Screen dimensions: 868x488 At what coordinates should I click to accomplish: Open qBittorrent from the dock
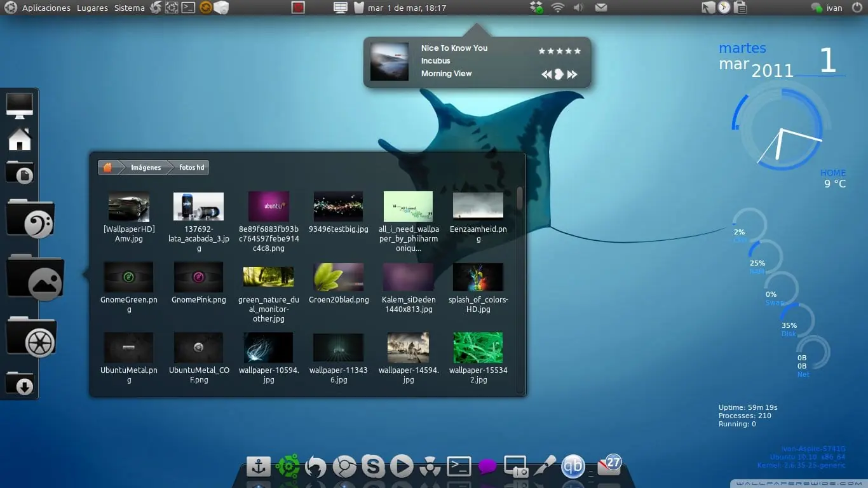pos(573,466)
